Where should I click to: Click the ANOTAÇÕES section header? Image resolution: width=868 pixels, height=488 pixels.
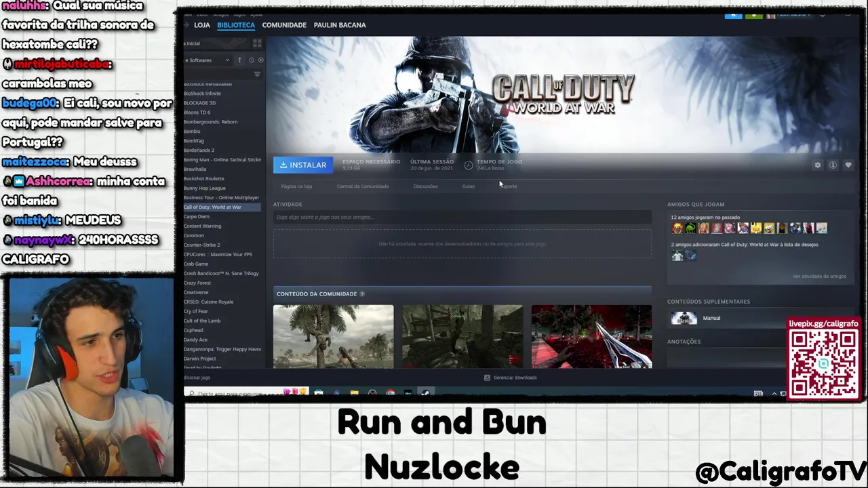click(684, 342)
